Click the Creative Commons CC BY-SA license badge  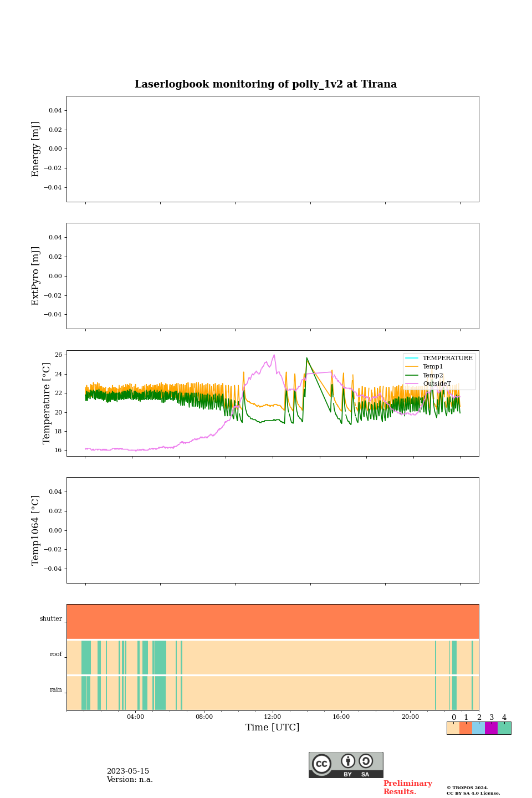[346, 765]
